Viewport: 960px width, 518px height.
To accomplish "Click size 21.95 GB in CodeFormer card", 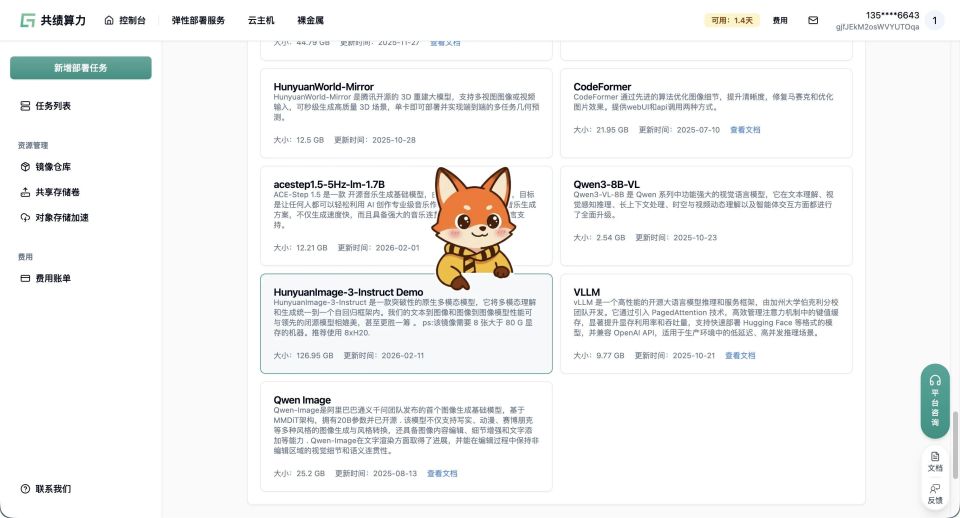I will coord(612,130).
